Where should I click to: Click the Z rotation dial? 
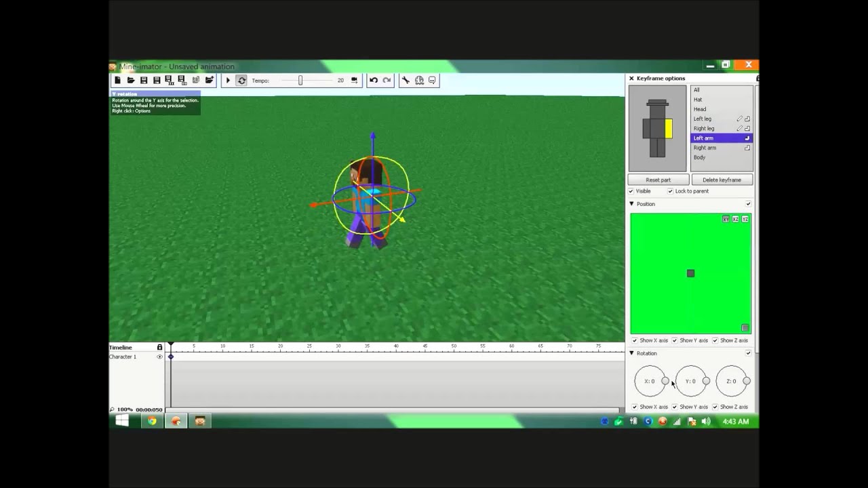(x=731, y=381)
